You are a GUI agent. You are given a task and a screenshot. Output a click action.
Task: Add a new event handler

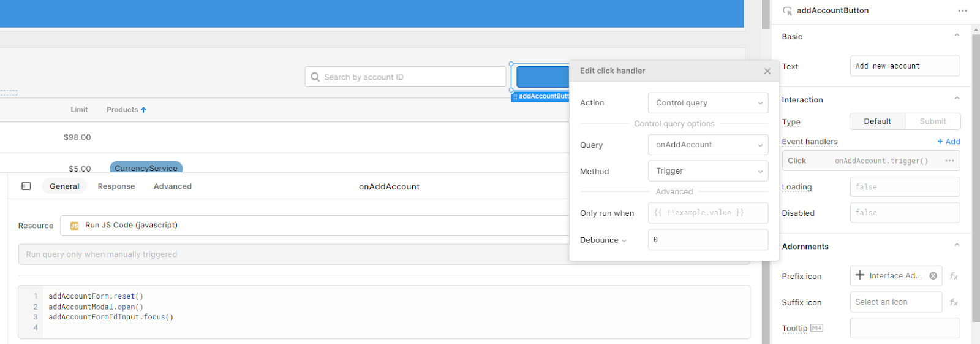click(x=949, y=142)
